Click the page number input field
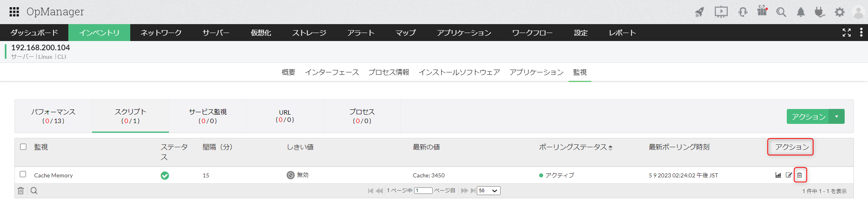The width and height of the screenshot is (868, 218). point(424,191)
